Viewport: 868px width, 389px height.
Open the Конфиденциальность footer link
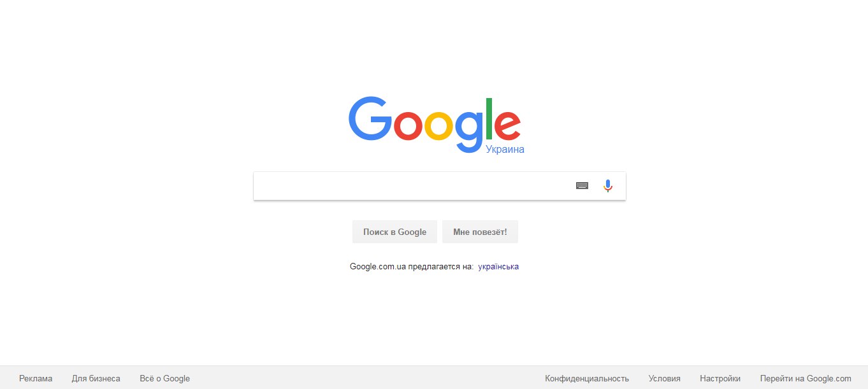pos(587,378)
